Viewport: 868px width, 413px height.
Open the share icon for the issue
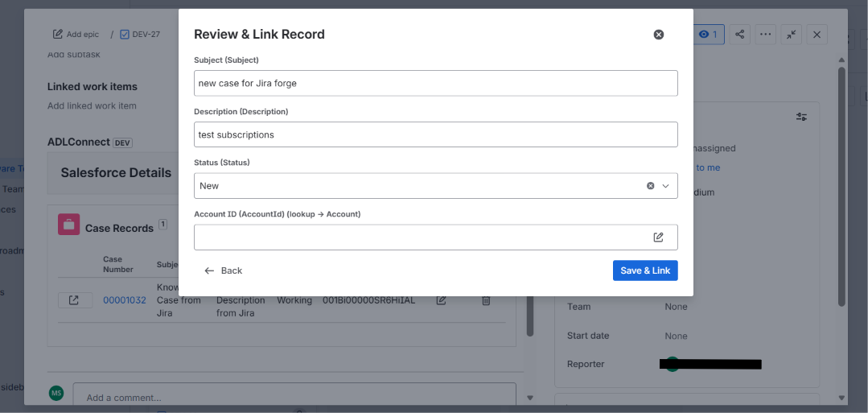click(x=739, y=35)
